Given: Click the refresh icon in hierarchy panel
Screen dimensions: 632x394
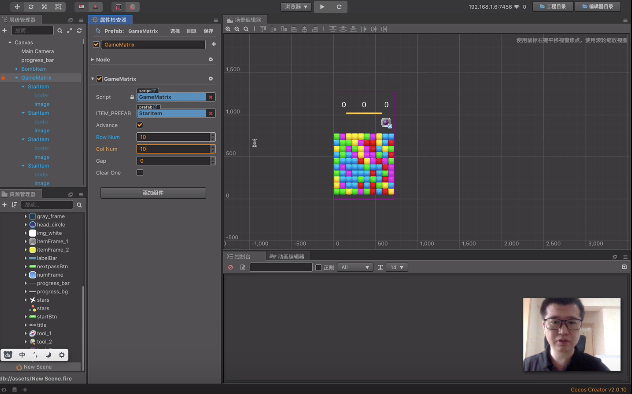Looking at the screenshot, I should pos(79,31).
